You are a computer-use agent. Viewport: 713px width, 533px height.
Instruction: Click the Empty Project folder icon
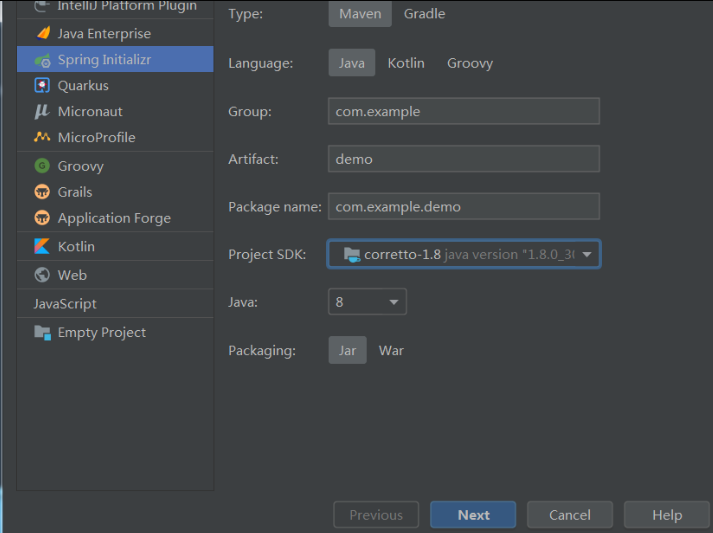[x=43, y=333]
